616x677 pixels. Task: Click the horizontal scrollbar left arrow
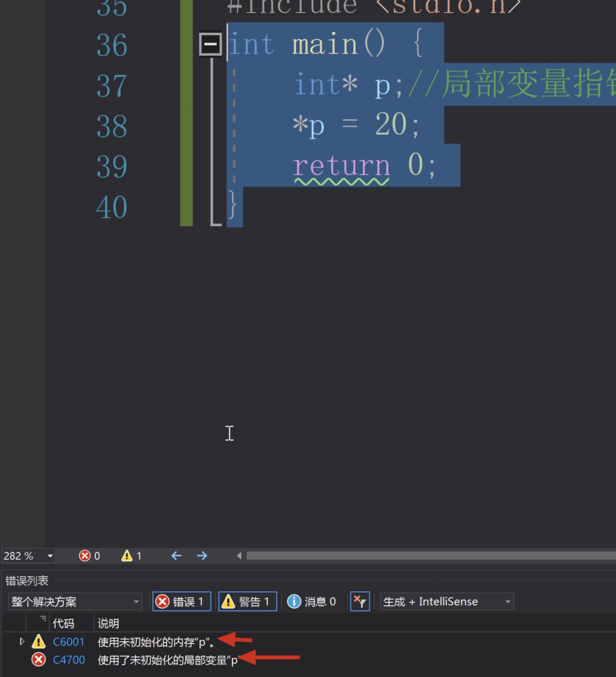pyautogui.click(x=239, y=556)
